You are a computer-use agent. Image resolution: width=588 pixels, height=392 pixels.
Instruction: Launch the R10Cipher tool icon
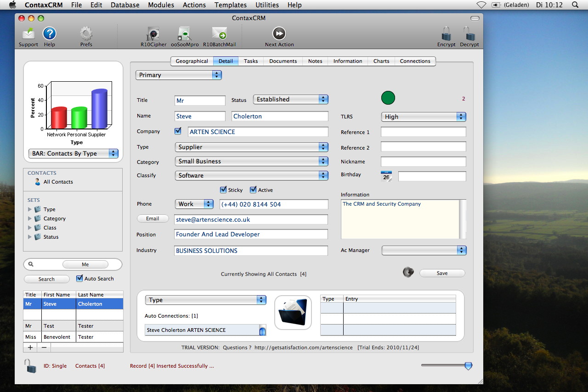click(153, 34)
